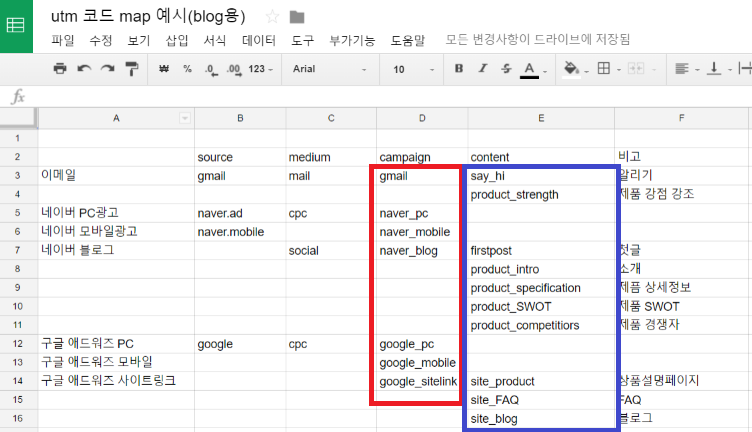752x432 pixels.
Task: Select cell containing 'naver_blog'
Action: point(422,250)
